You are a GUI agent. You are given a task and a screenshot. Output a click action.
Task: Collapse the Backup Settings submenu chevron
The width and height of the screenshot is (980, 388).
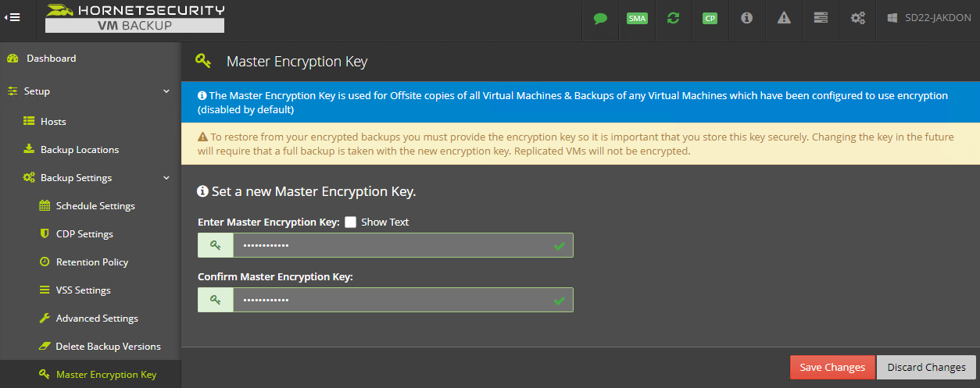pyautogui.click(x=166, y=178)
